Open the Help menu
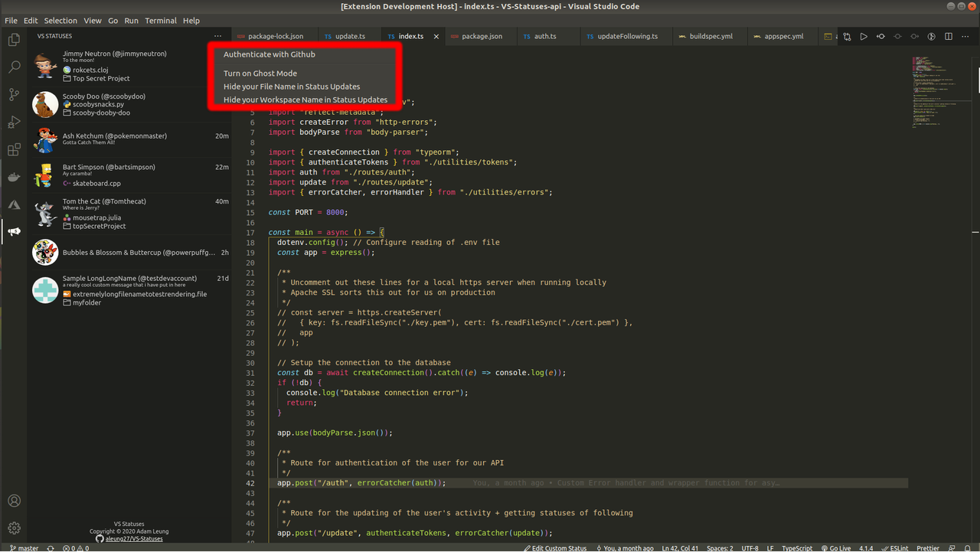This screenshot has height=552, width=980. (191, 21)
